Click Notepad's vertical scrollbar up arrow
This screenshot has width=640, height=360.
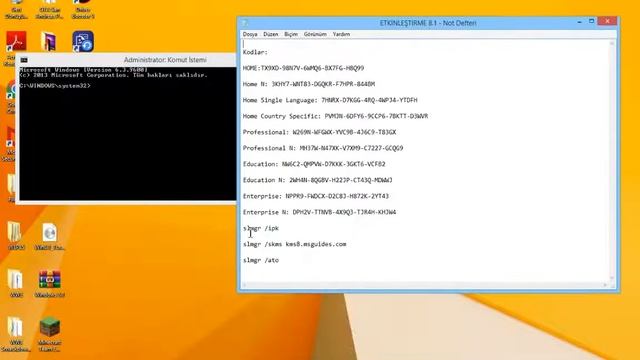pyautogui.click(x=612, y=43)
